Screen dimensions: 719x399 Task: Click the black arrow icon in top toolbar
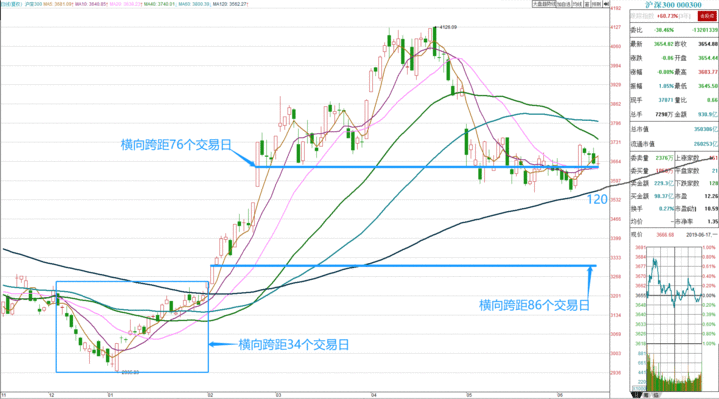pos(606,4)
